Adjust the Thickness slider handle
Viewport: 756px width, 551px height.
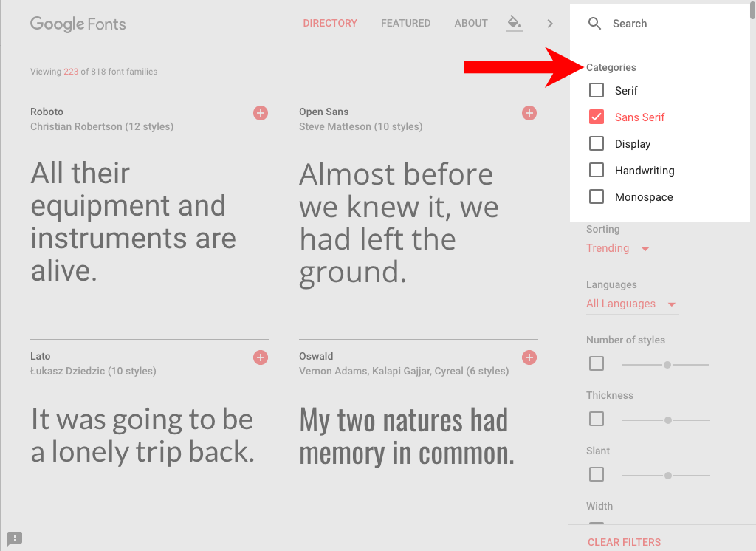tap(667, 420)
